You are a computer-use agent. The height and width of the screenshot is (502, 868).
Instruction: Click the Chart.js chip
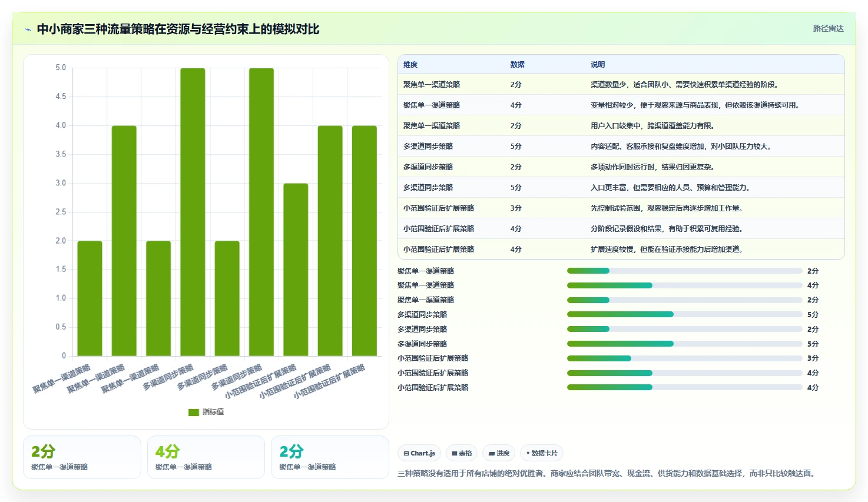(x=419, y=453)
